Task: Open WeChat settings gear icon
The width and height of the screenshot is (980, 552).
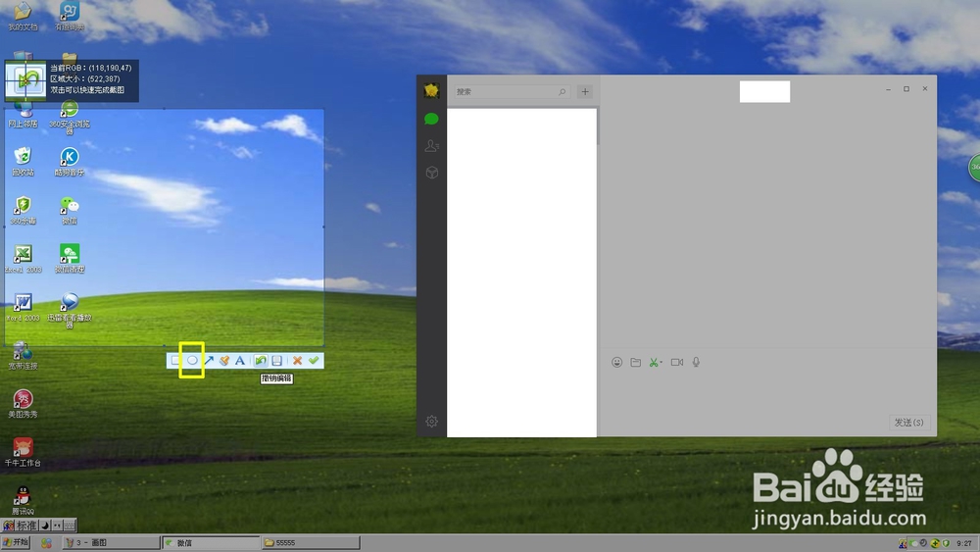Action: coord(431,422)
